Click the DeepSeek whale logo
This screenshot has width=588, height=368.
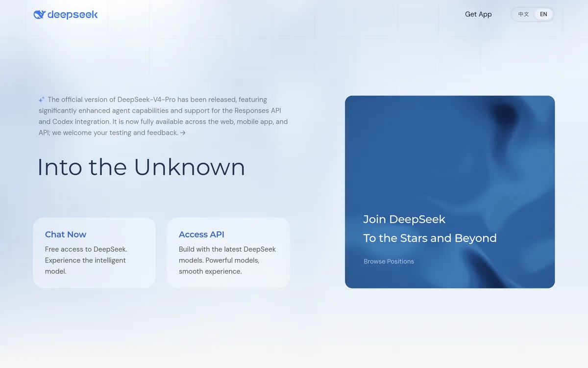pos(39,15)
